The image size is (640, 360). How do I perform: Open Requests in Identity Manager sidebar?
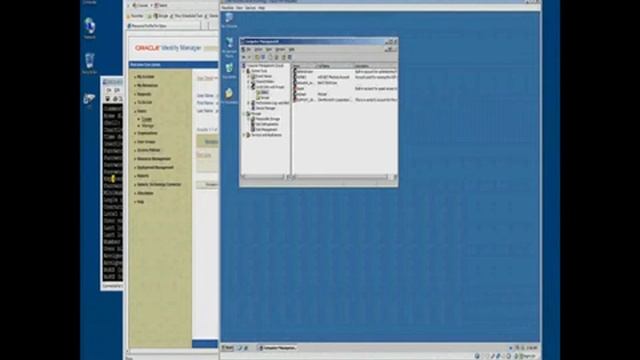coord(144,94)
